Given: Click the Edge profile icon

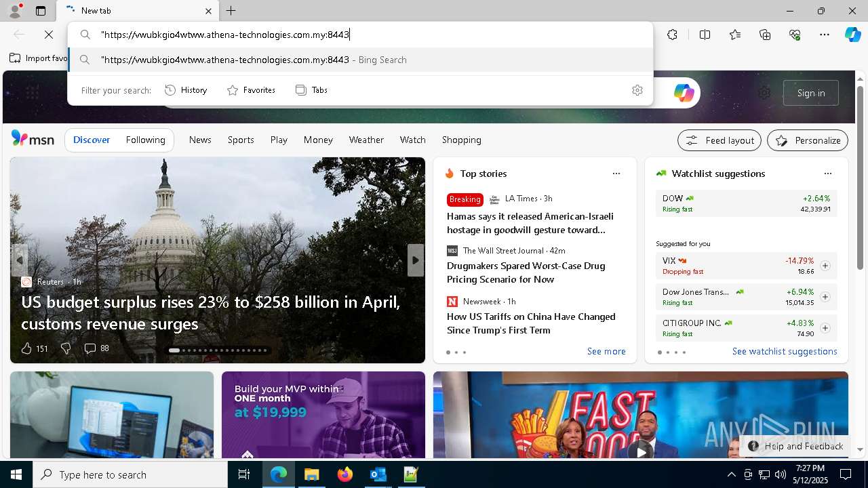Looking at the screenshot, I should point(15,10).
